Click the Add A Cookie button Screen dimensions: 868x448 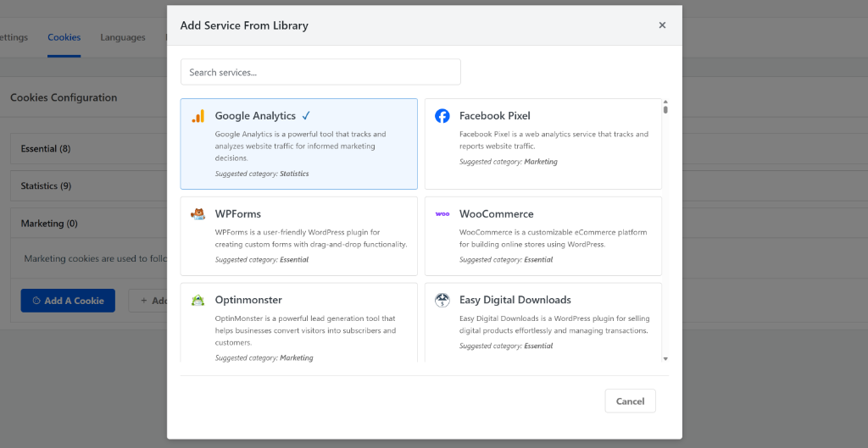click(x=68, y=301)
